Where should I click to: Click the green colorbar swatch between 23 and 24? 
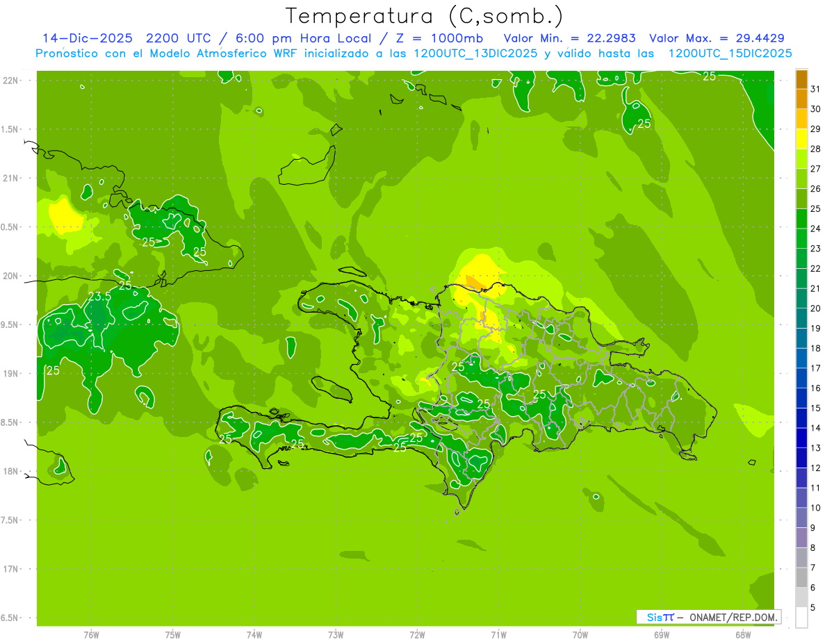[x=801, y=238]
